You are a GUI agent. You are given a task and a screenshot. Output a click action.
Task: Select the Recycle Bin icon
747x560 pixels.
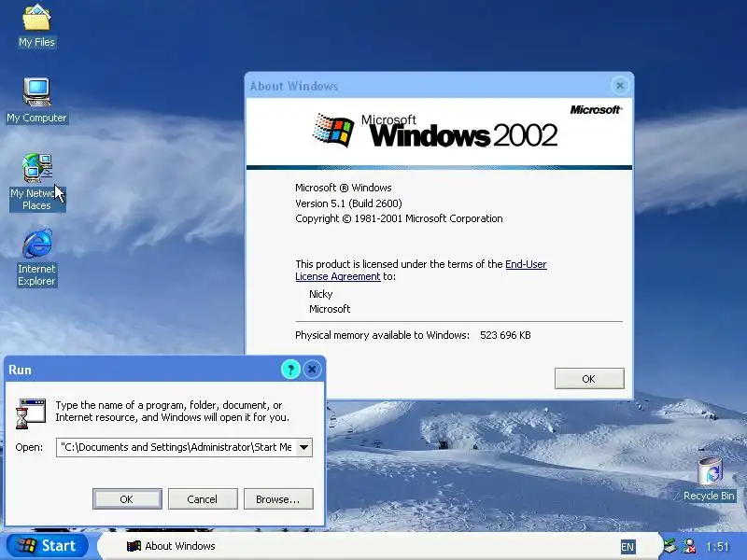point(709,479)
